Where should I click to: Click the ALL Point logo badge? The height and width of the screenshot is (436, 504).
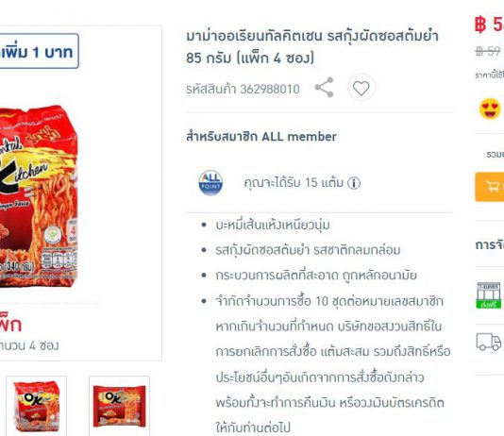tap(210, 183)
